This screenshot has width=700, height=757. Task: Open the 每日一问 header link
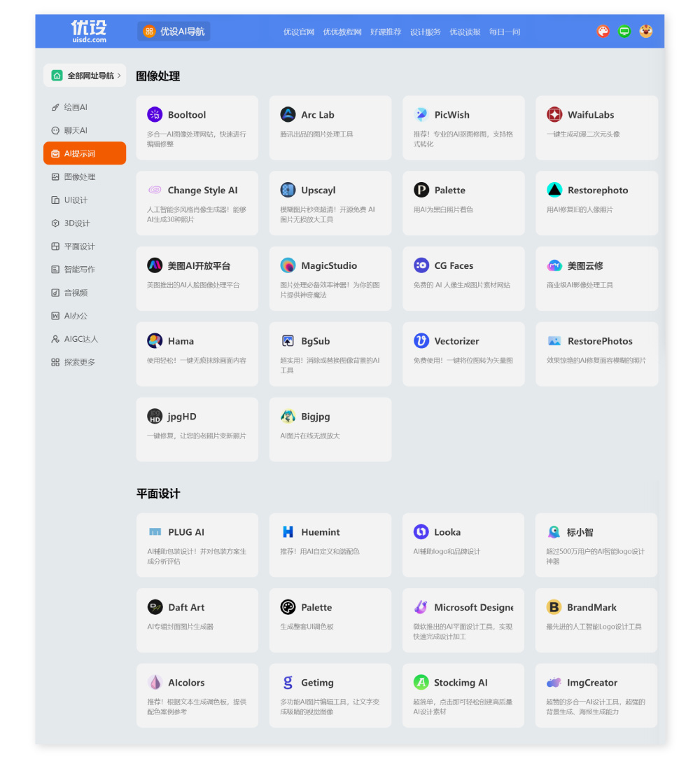pos(505,32)
